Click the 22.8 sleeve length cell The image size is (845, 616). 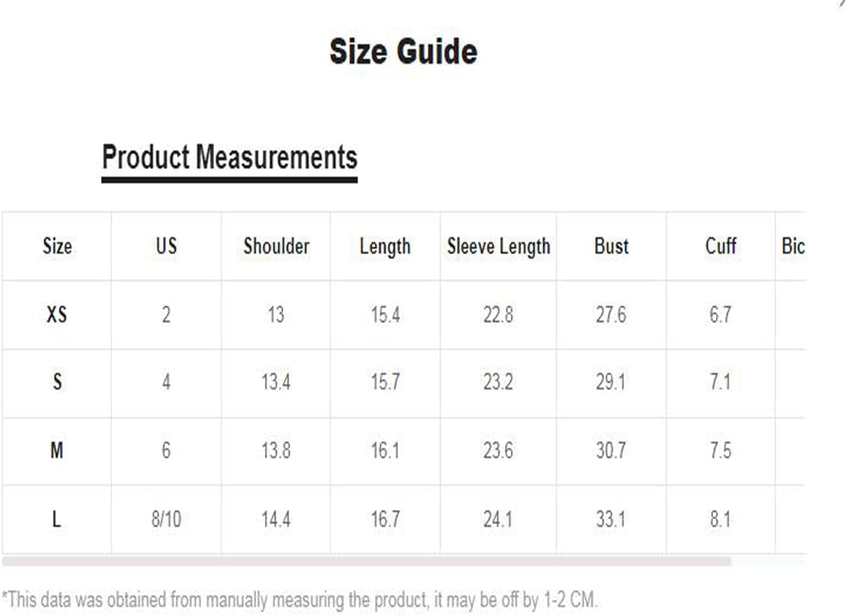coord(498,315)
